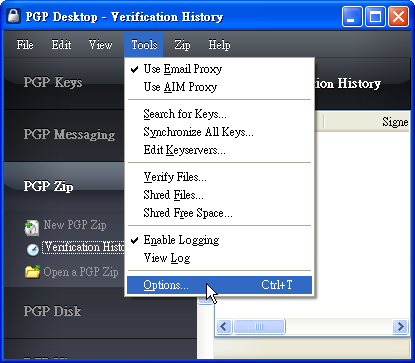
Task: Close the PGP Desktop window
Action: coord(398,16)
